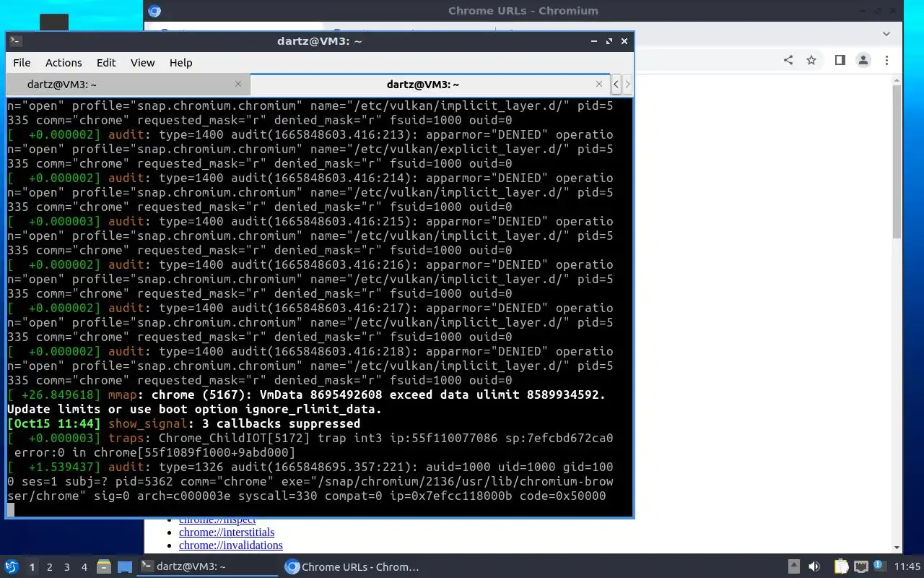The height and width of the screenshot is (578, 924).
Task: Bookmark this page with the star icon
Action: coord(811,61)
